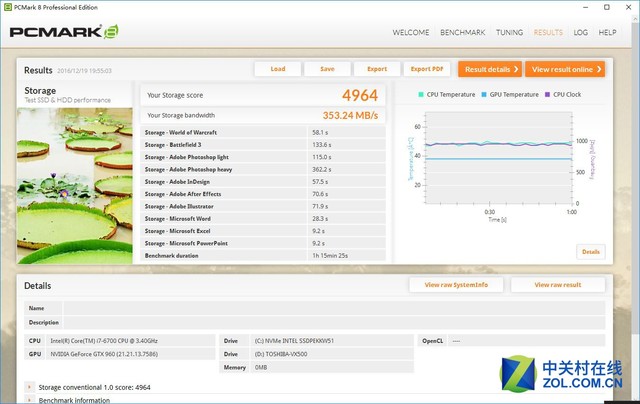
Task: Select the Microsoft Excel row
Action: (x=263, y=231)
